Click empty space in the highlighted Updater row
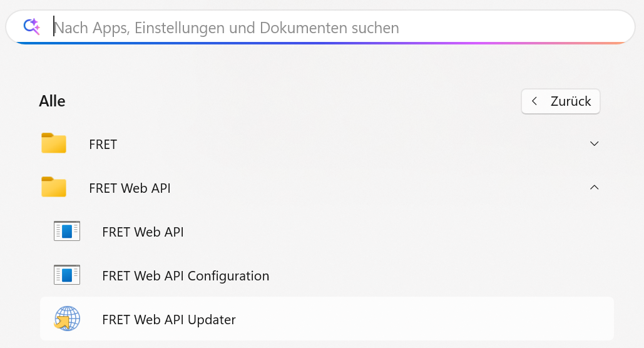644x348 pixels. (426, 319)
